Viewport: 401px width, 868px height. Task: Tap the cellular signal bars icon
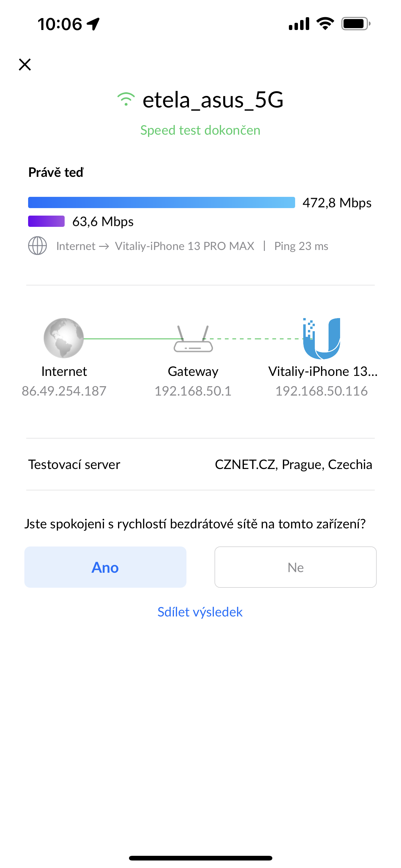pyautogui.click(x=299, y=24)
